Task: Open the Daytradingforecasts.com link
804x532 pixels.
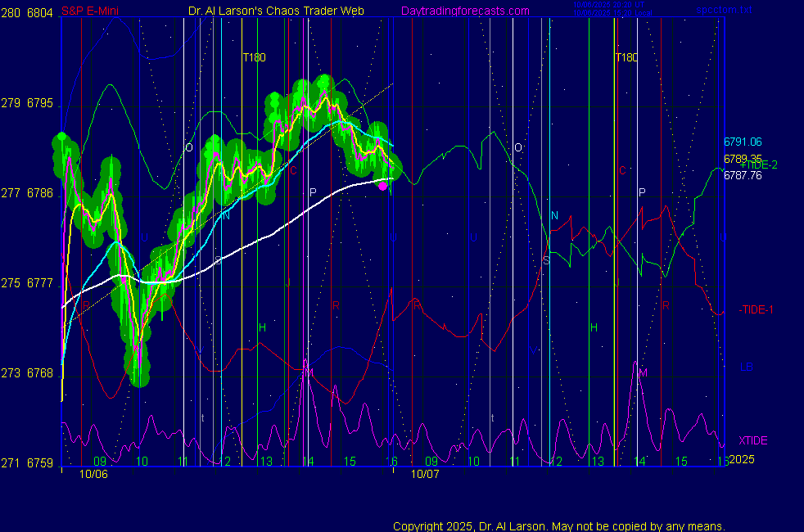Action: (x=464, y=11)
